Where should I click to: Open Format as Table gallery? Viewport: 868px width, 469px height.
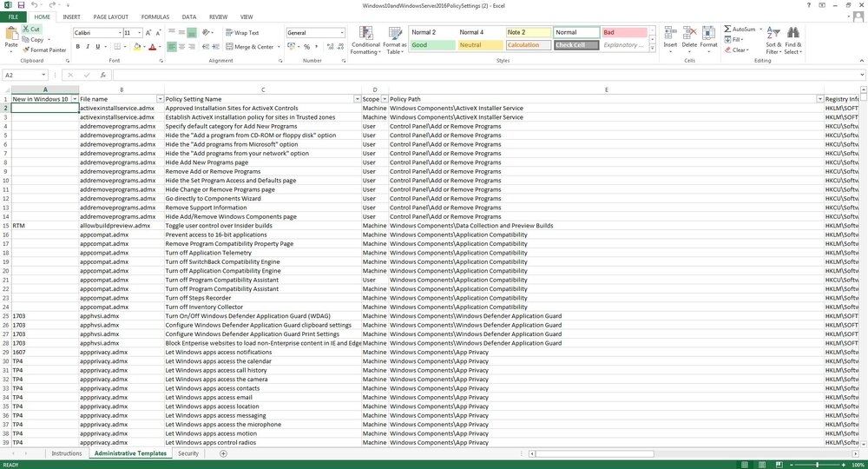click(395, 40)
